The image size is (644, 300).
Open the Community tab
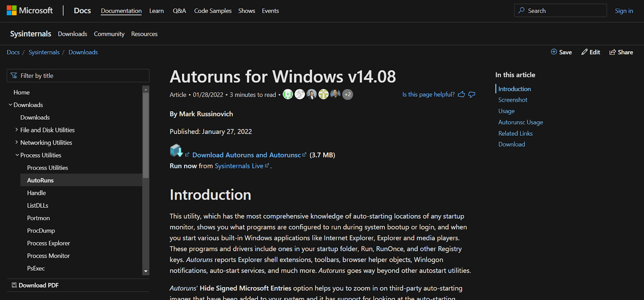109,34
